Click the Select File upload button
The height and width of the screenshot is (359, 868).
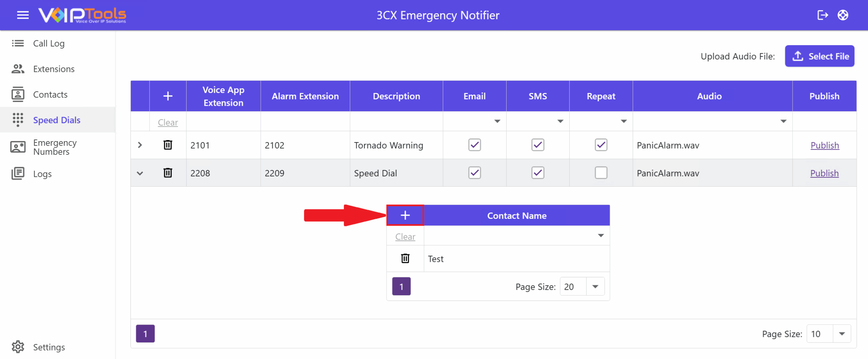(x=820, y=56)
